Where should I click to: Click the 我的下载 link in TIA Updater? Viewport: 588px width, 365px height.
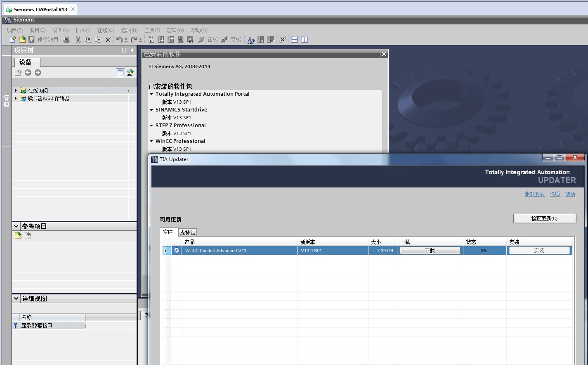[x=534, y=194]
